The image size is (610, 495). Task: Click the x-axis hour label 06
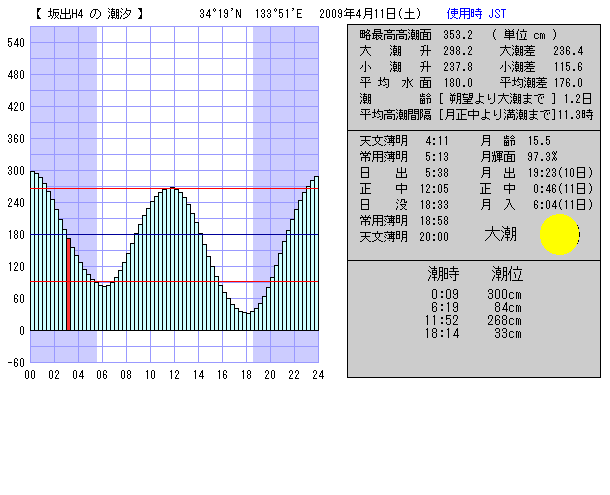pyautogui.click(x=102, y=375)
